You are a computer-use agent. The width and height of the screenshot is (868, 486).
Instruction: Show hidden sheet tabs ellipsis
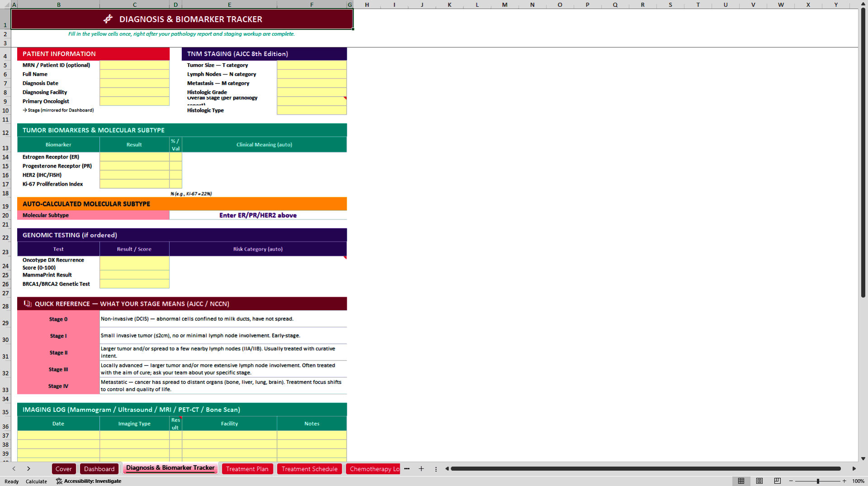tap(407, 469)
